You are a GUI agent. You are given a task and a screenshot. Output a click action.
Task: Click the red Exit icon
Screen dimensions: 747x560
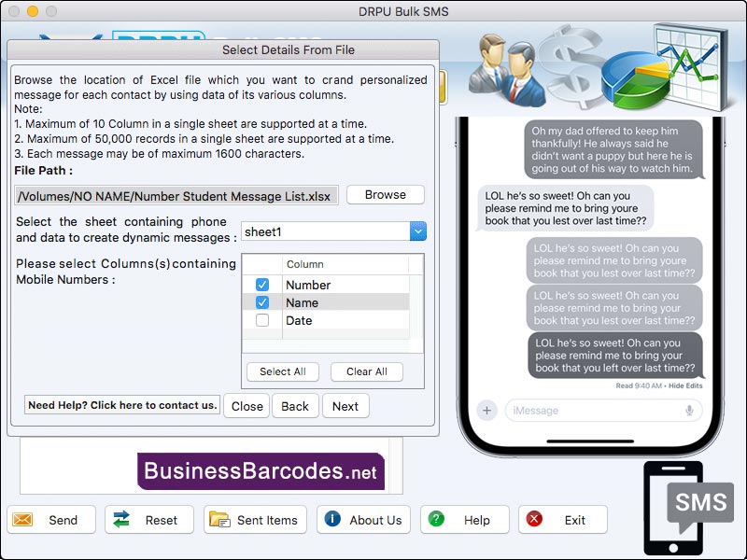pos(532,520)
